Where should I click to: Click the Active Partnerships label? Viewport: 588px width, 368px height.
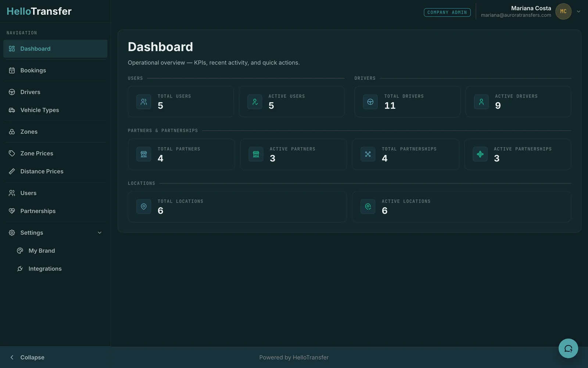pyautogui.click(x=523, y=149)
